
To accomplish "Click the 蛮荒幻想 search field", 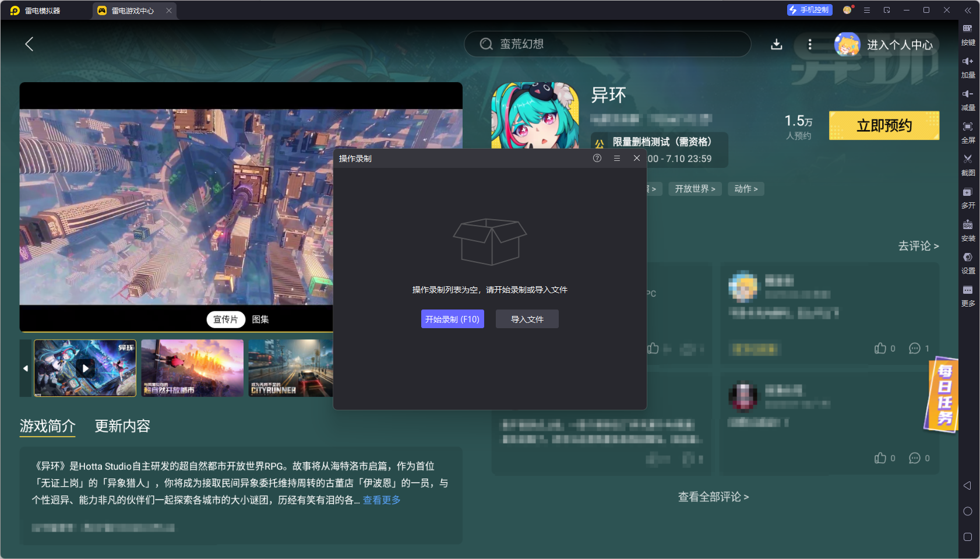I will [607, 44].
